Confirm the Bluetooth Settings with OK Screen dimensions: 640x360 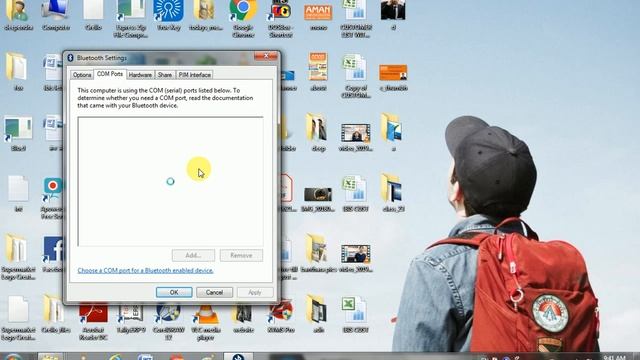point(174,292)
